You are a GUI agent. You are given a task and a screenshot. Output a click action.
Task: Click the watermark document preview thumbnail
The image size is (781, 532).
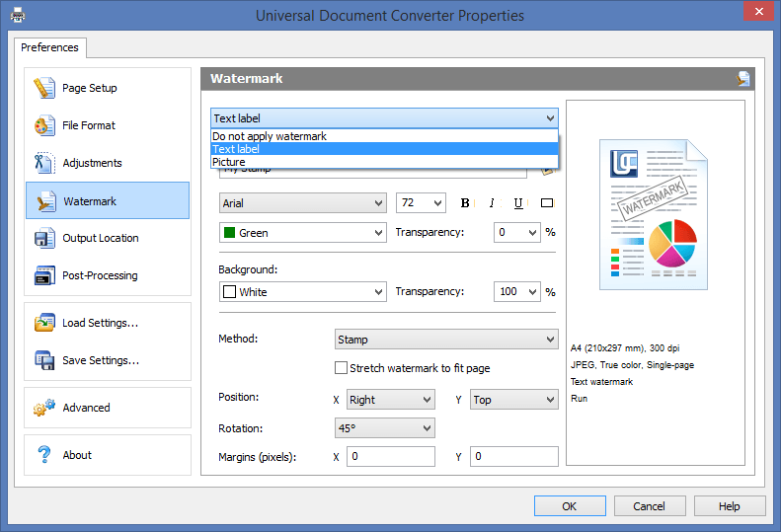coord(654,215)
